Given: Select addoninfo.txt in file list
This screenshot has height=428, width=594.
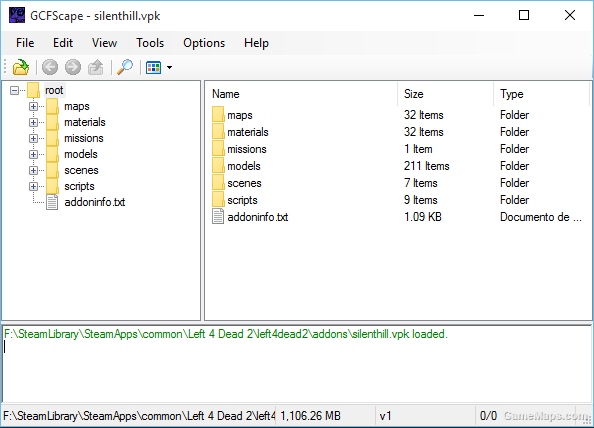Looking at the screenshot, I should pyautogui.click(x=258, y=217).
